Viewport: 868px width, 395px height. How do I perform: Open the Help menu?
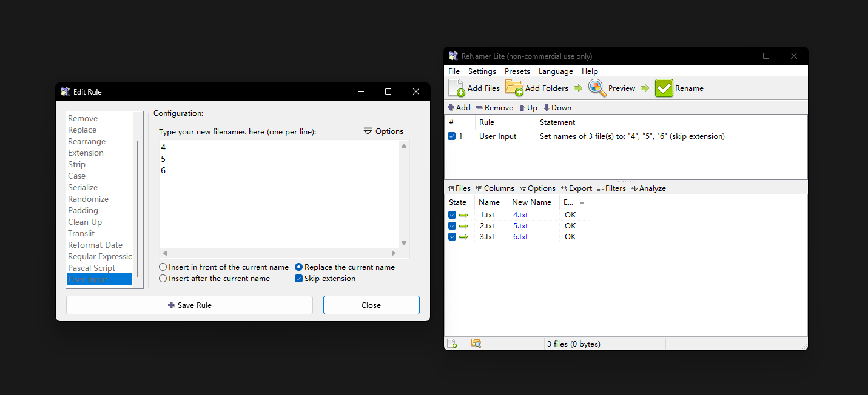pos(590,71)
